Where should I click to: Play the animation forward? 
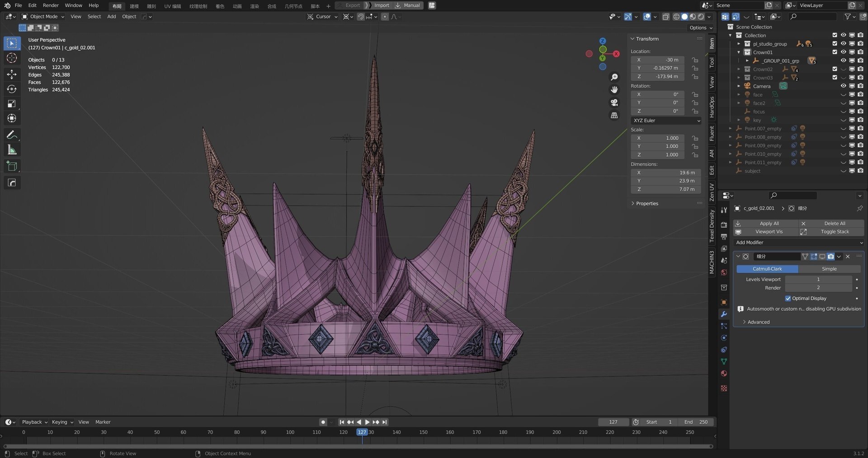[x=367, y=422]
